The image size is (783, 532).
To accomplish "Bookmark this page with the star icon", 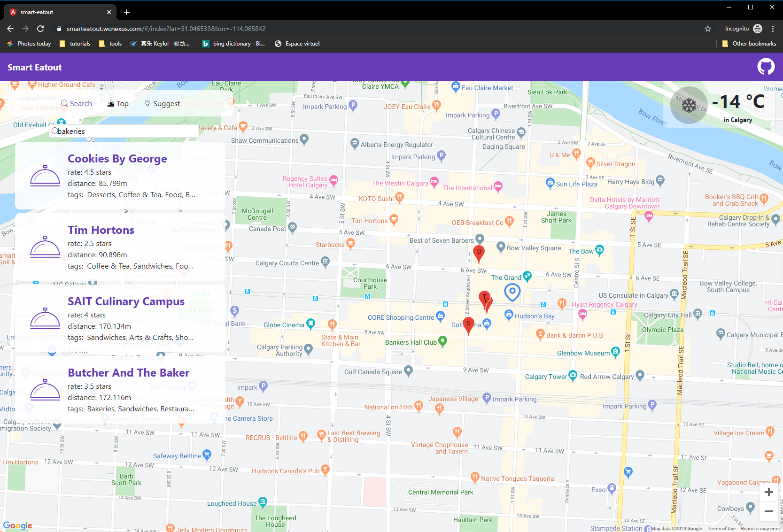I will 708,29.
